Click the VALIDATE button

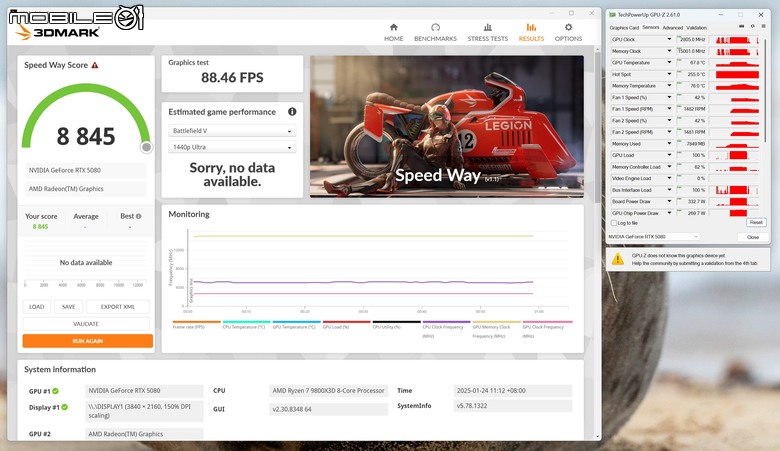(86, 324)
